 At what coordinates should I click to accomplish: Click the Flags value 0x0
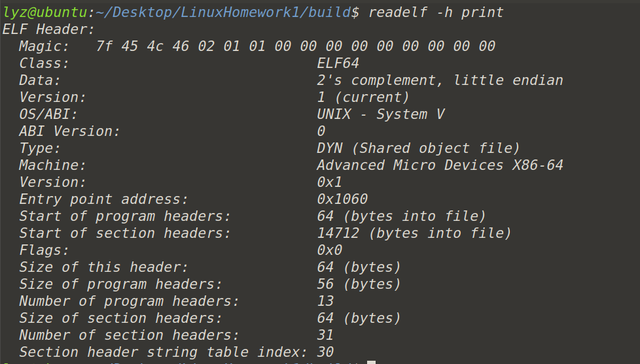coord(329,250)
